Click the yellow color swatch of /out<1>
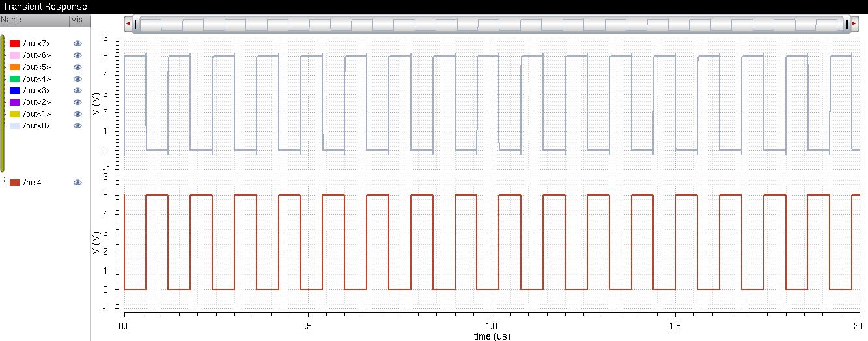 (x=14, y=114)
